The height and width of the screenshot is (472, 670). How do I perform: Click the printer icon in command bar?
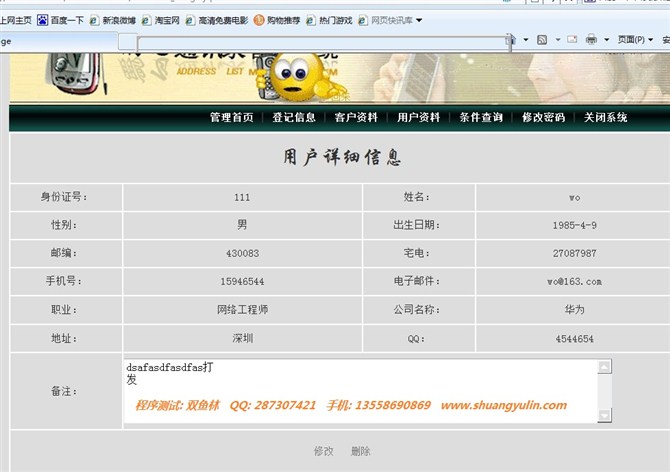[x=591, y=40]
